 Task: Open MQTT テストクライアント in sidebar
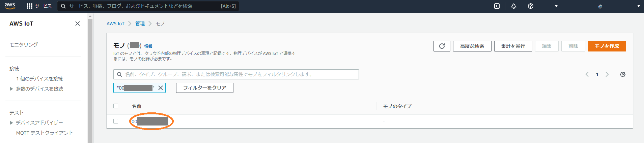(x=45, y=133)
